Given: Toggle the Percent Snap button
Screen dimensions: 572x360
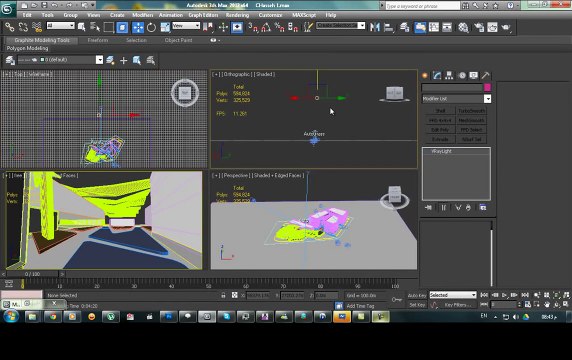Looking at the screenshot, I should point(280,27).
